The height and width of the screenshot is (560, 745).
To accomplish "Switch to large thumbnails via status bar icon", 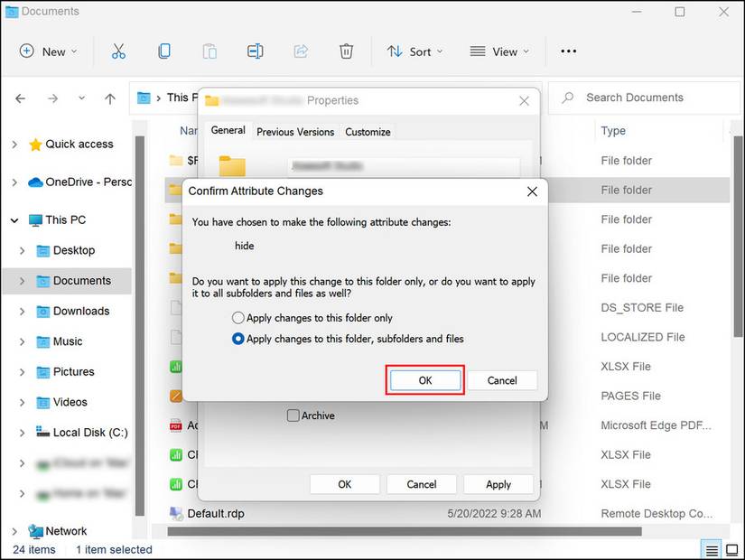I will click(x=730, y=548).
